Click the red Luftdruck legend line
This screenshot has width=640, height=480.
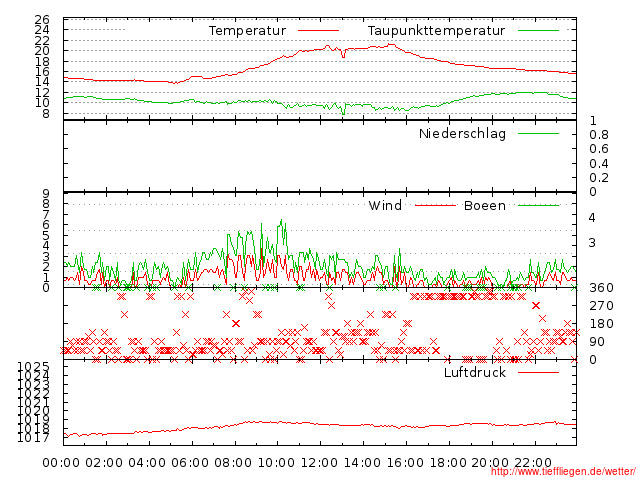[538, 372]
